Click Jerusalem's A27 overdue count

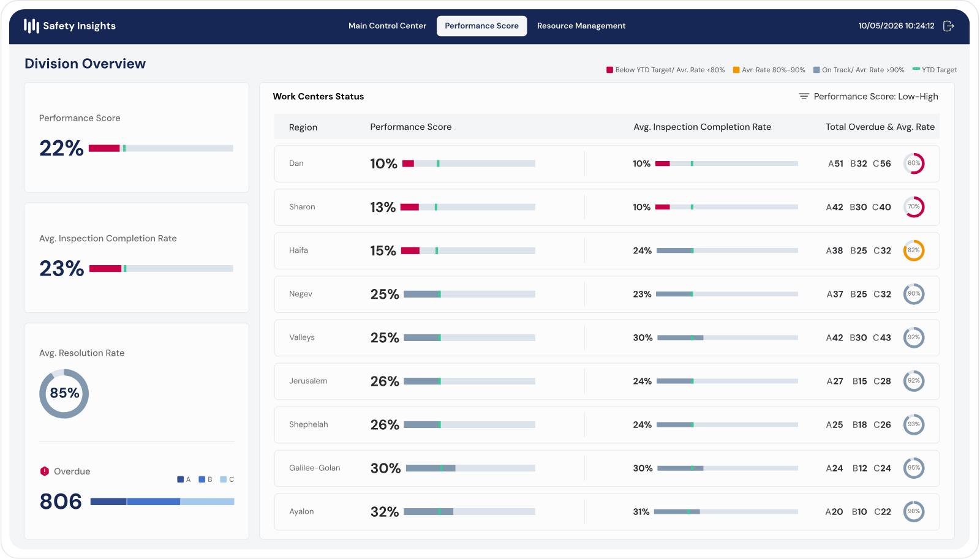(835, 381)
